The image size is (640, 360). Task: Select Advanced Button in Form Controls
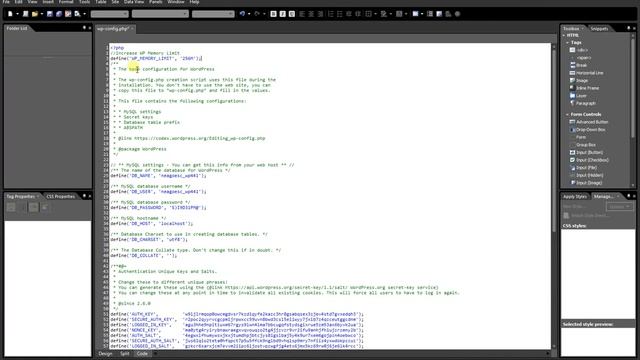pyautogui.click(x=589, y=122)
